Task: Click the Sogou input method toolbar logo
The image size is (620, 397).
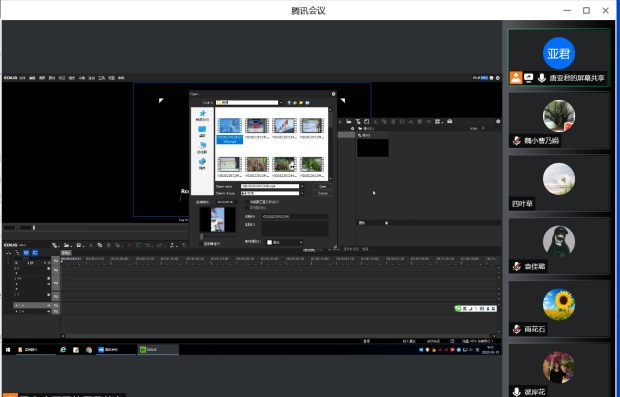Action: click(x=458, y=308)
